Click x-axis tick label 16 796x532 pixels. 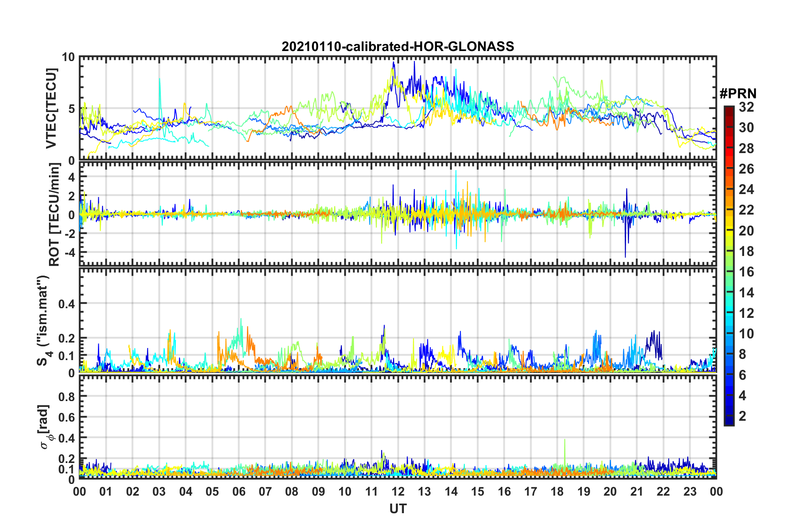tap(504, 492)
